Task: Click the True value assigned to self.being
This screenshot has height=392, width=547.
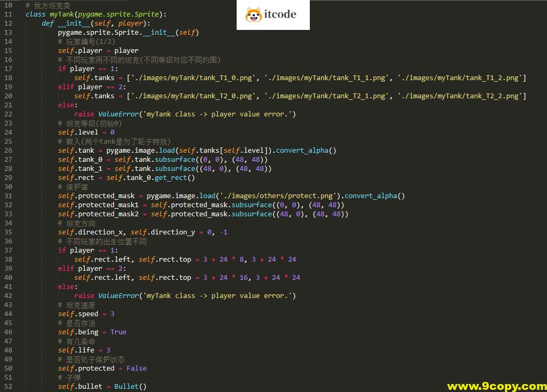Action: click(x=118, y=332)
